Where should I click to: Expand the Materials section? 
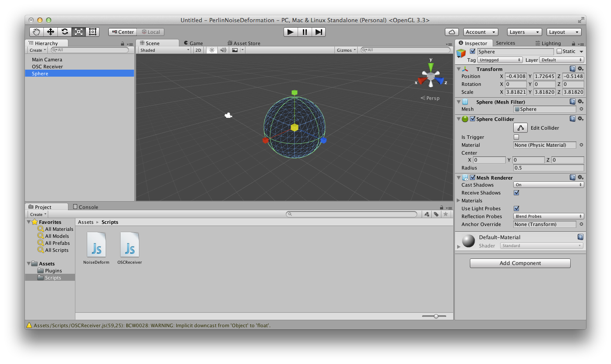pos(459,201)
